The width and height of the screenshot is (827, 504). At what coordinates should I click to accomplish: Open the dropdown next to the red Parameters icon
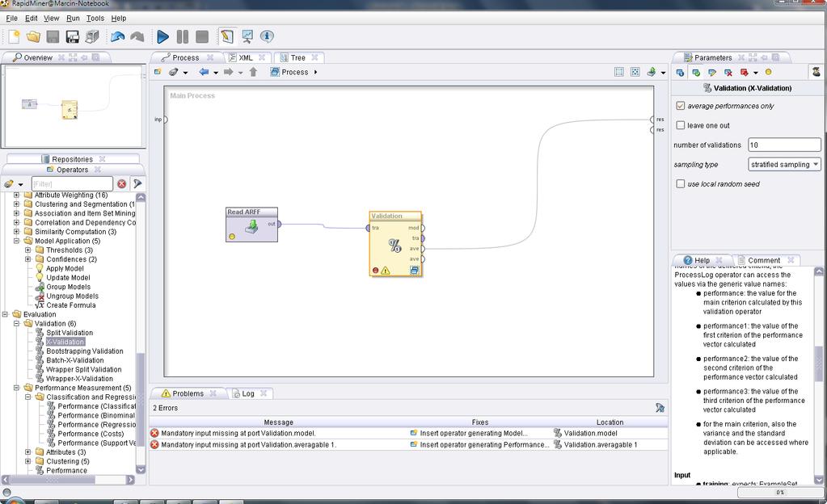tap(756, 73)
